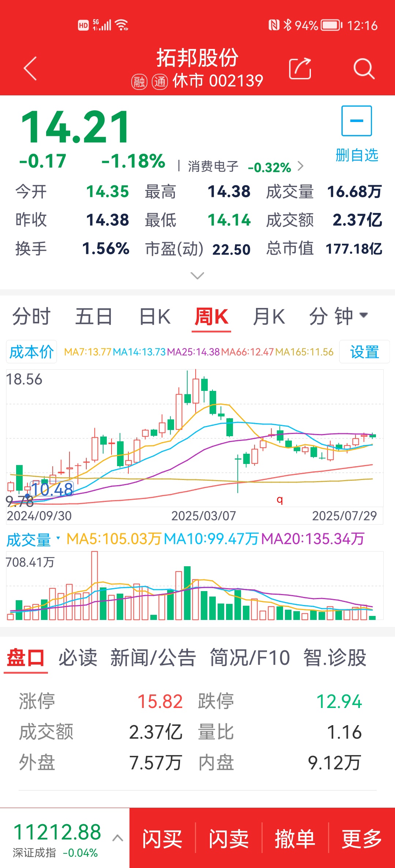Image resolution: width=395 pixels, height=868 pixels.
Task: Tap the 2025/03/07 date label
Action: [x=204, y=516]
